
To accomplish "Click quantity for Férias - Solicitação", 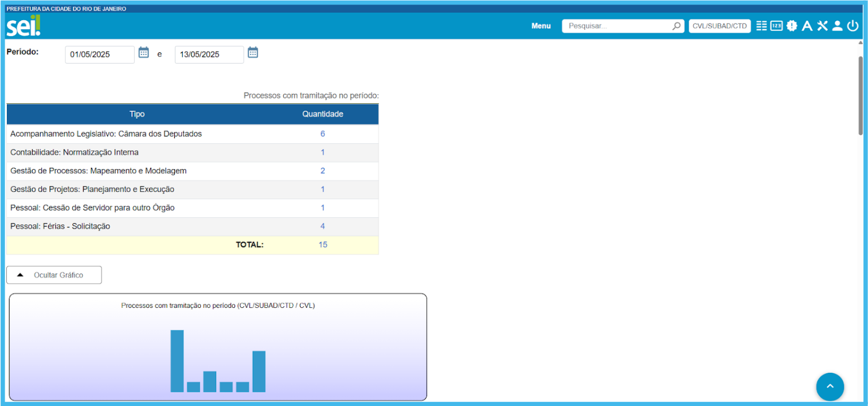I will pos(323,227).
